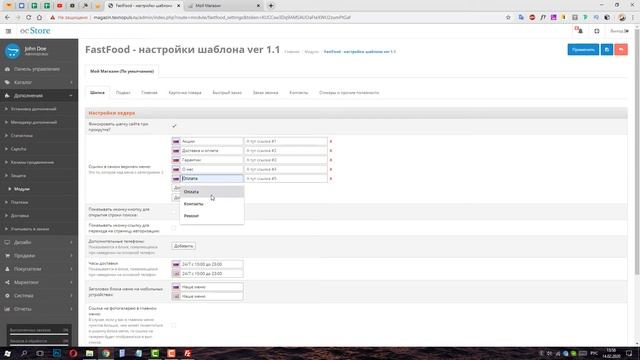Open the header icon left of Выход
The image size is (640, 360).
click(x=597, y=31)
